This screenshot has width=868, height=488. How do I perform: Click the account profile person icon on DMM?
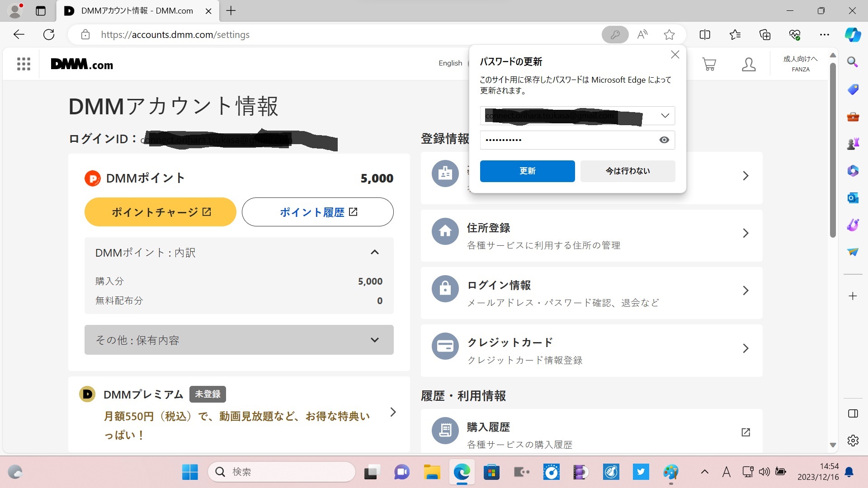coord(748,64)
